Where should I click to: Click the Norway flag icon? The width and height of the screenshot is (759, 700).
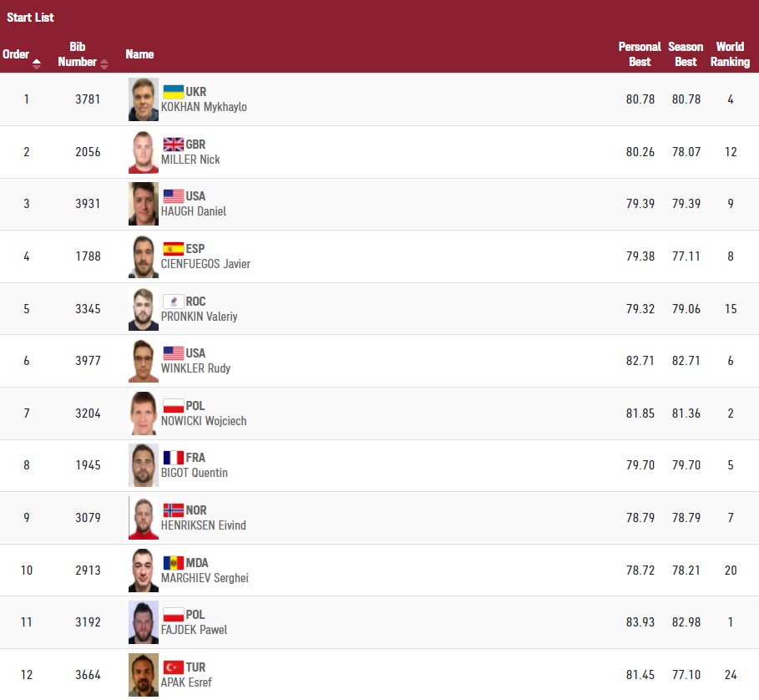pyautogui.click(x=173, y=510)
